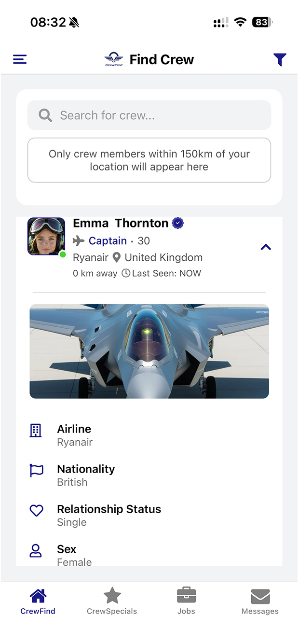Tap the CrewFind logo in header

pos(114,59)
